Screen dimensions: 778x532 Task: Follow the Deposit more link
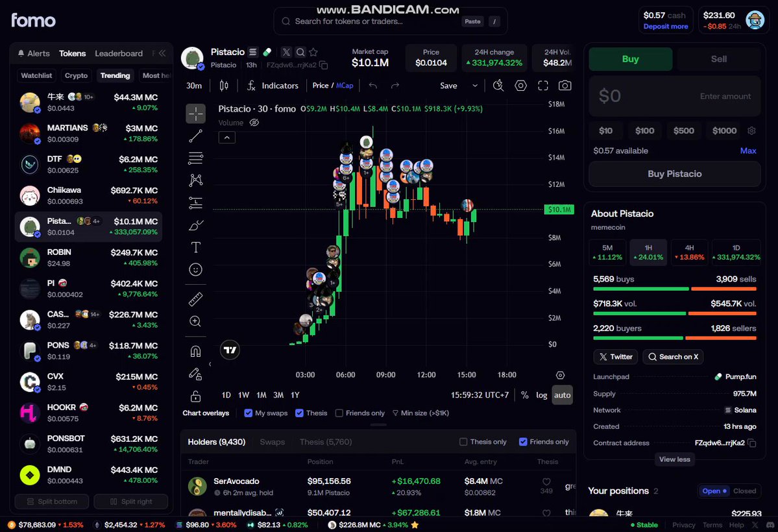pos(665,27)
